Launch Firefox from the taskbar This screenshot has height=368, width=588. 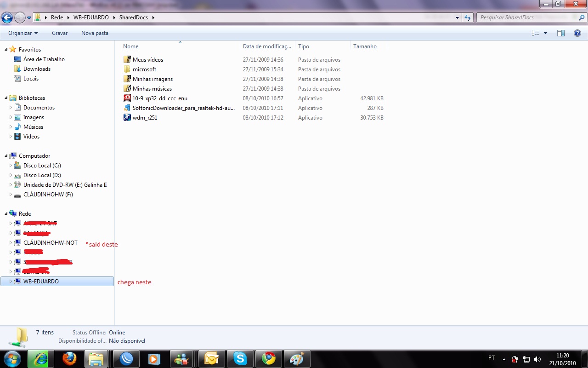pos(70,359)
